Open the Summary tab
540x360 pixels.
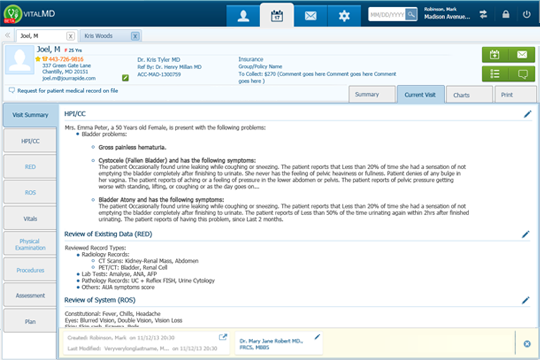pos(372,94)
